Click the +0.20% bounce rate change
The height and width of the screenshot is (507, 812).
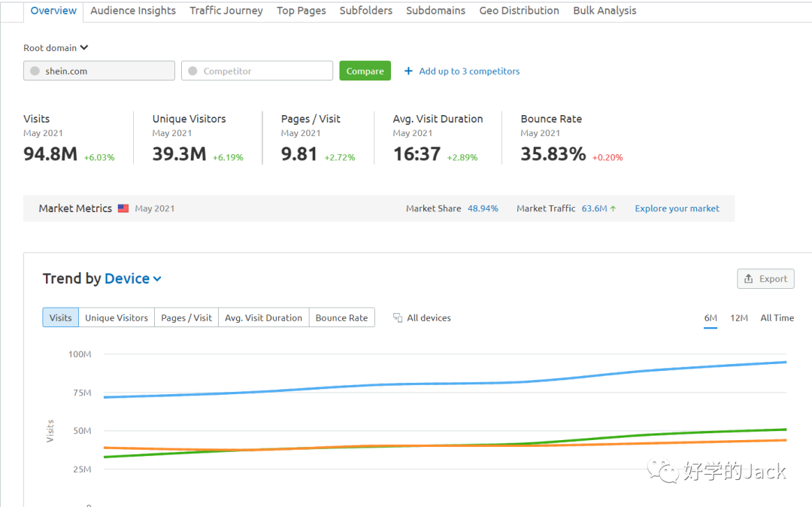tap(607, 157)
